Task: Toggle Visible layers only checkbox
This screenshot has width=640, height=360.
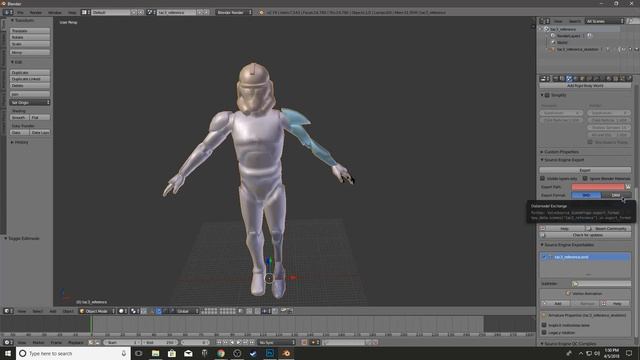Action: click(x=543, y=179)
